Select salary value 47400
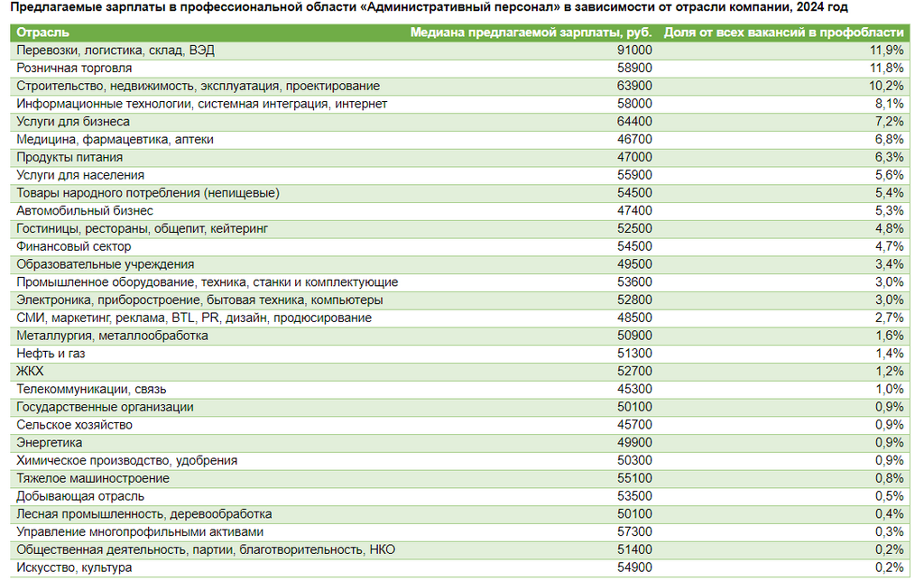Viewport: 924px width, 581px height. (x=634, y=211)
